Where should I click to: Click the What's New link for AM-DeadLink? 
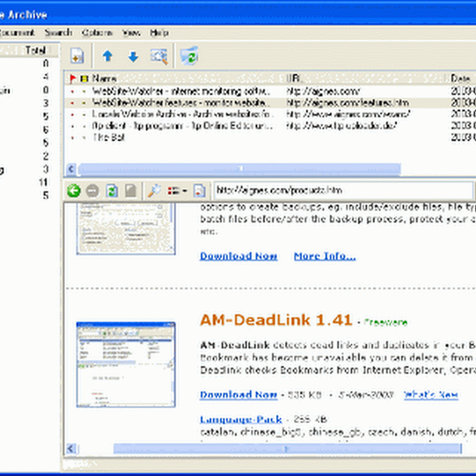tap(431, 394)
